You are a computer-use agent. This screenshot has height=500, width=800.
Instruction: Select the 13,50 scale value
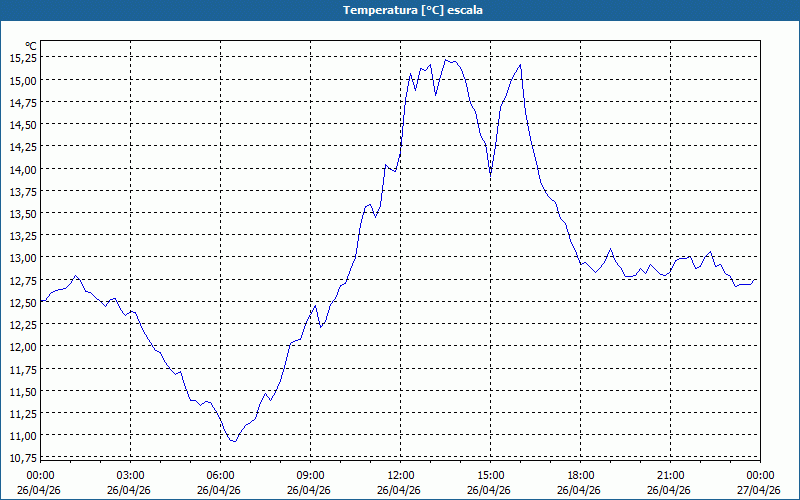(x=23, y=214)
